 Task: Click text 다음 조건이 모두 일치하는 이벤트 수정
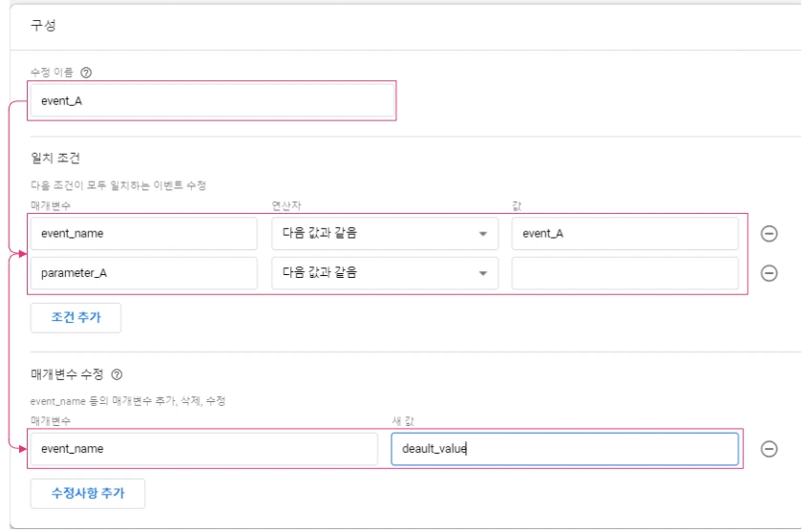[118, 185]
